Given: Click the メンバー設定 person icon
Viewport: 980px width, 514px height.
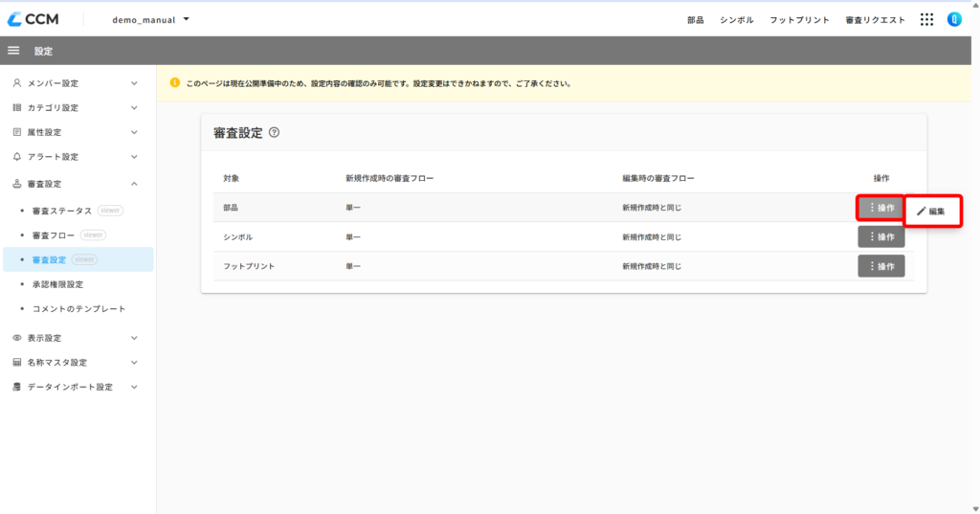Looking at the screenshot, I should tap(17, 83).
